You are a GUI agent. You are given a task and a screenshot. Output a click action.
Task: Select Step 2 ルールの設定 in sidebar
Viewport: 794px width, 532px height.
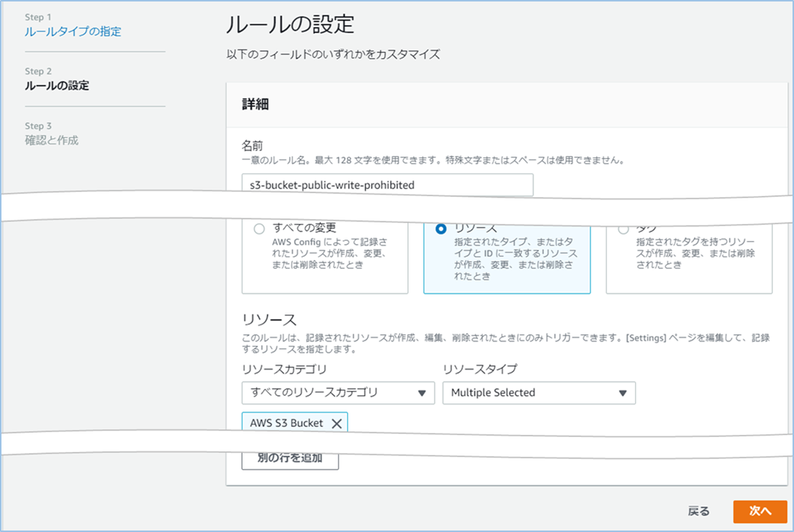(57, 86)
